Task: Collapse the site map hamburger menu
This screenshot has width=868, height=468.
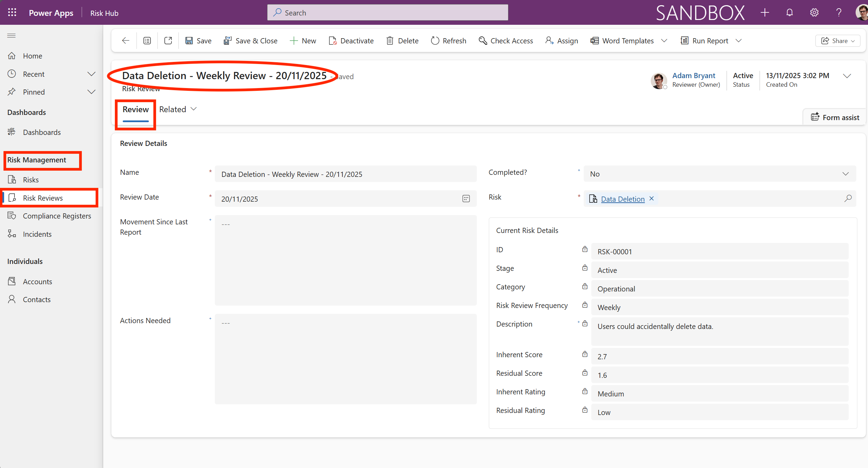Action: click(x=11, y=35)
